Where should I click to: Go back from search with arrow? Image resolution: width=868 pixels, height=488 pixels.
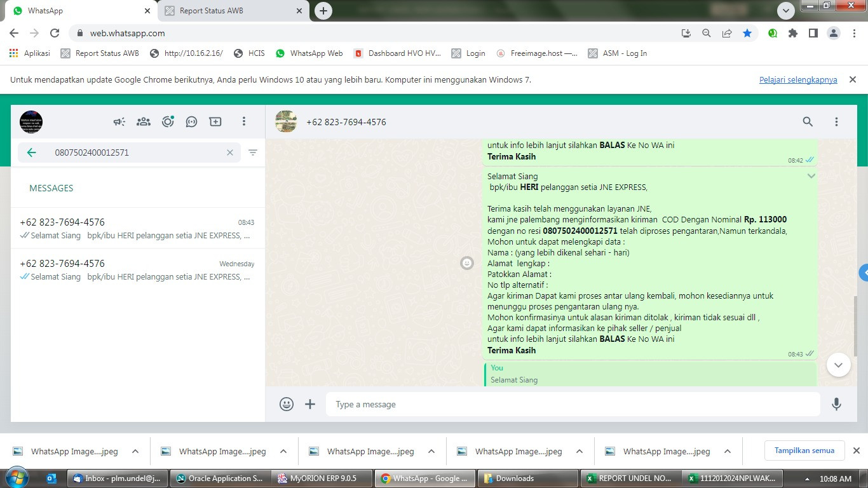pyautogui.click(x=31, y=152)
